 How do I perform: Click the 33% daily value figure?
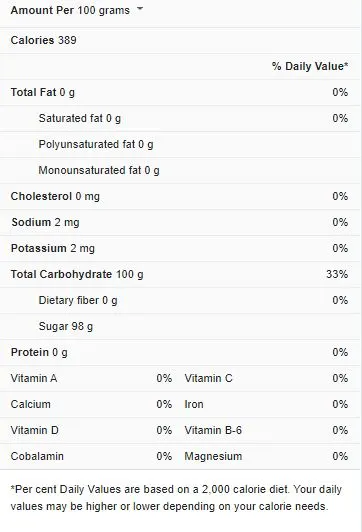pyautogui.click(x=337, y=274)
